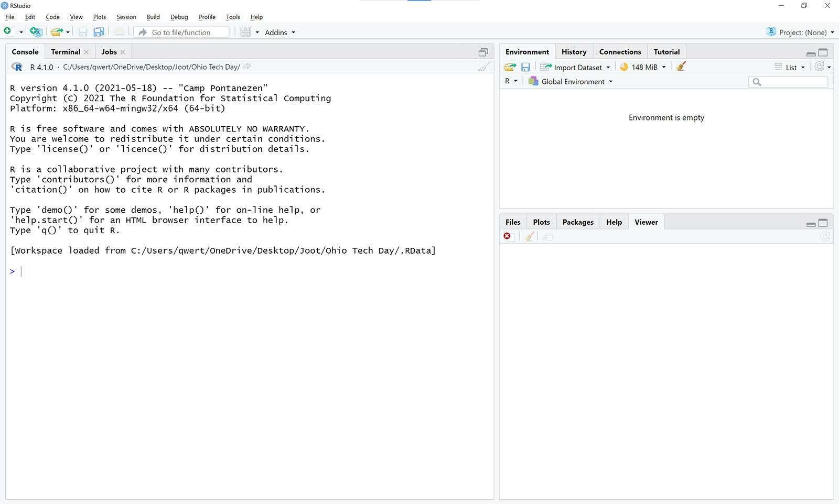Open the Profile menu
The height and width of the screenshot is (504, 839).
click(x=207, y=17)
